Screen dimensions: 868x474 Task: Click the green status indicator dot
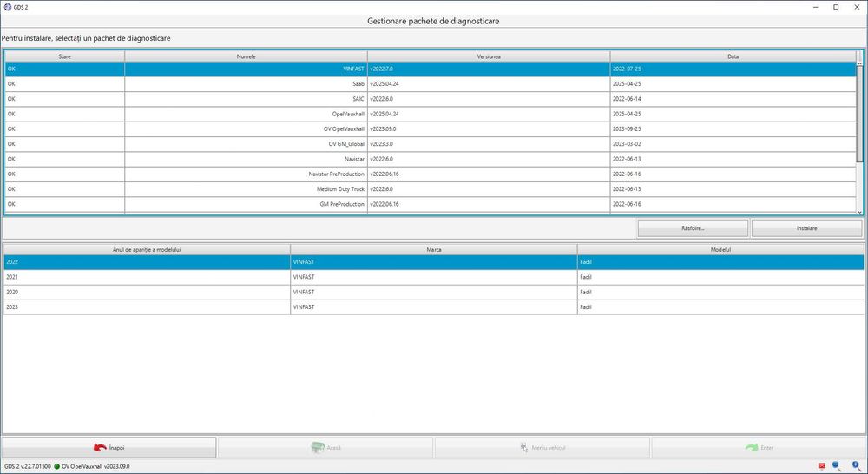(x=57, y=466)
